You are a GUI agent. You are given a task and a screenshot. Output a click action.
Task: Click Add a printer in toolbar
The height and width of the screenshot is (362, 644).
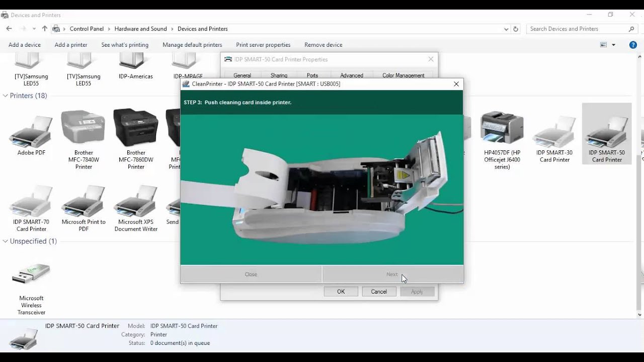[x=71, y=45]
